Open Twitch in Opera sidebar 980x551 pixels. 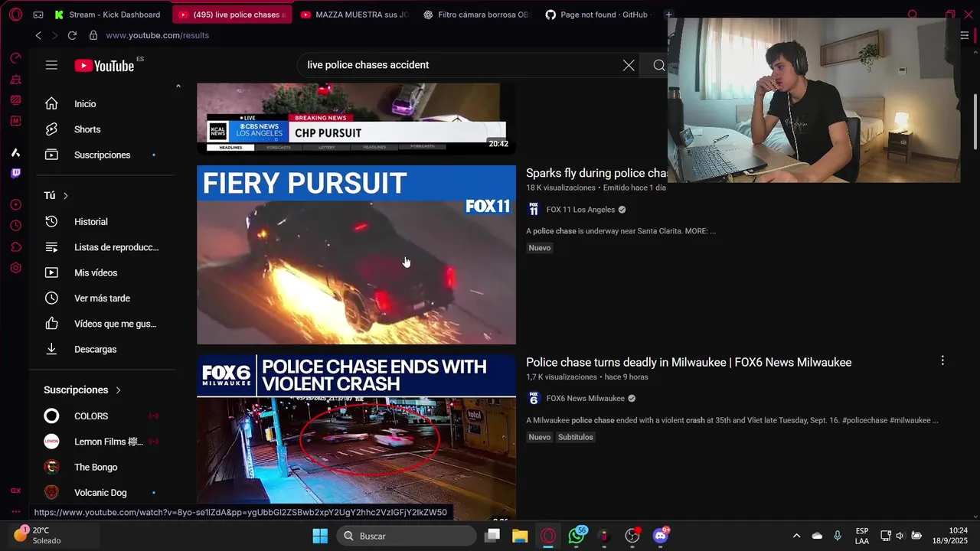[15, 174]
